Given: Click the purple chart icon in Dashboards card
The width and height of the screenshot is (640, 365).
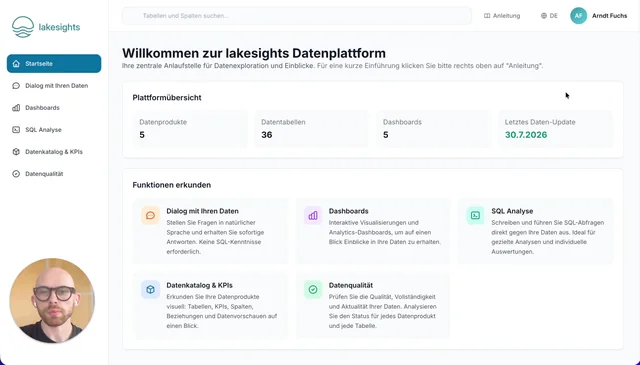Looking at the screenshot, I should [313, 216].
